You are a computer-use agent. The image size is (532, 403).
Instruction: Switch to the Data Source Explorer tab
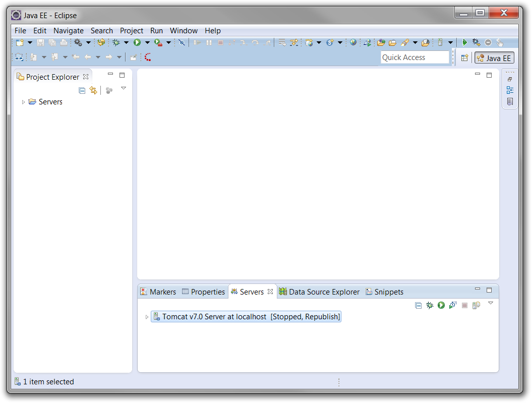(320, 292)
